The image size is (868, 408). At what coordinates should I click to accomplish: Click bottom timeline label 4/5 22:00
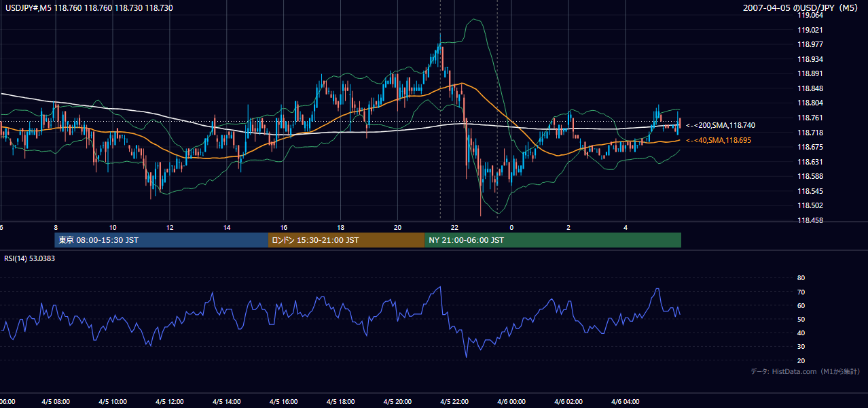pos(455,402)
